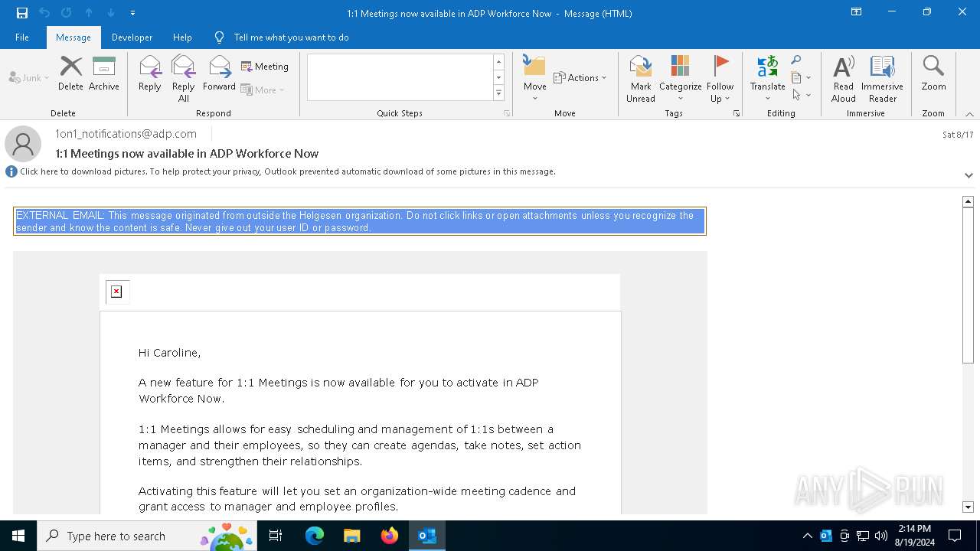Screen dimensions: 980x551
Task: Open the notification center
Action: pos(955,536)
